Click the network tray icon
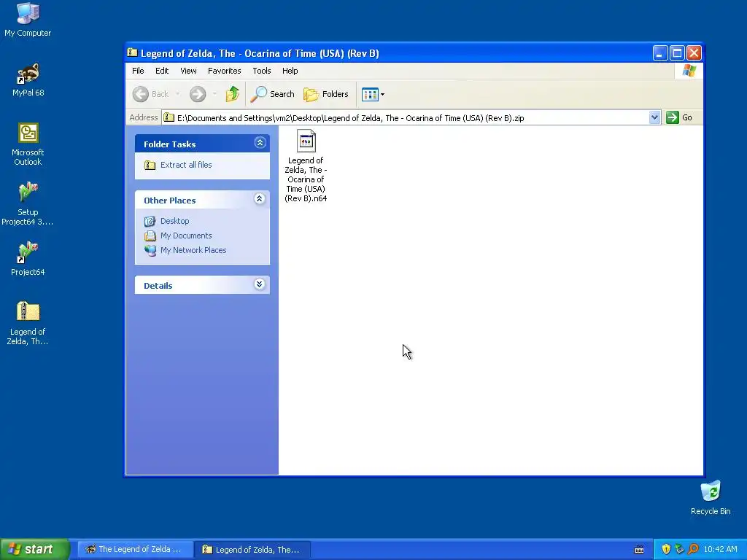 680,549
